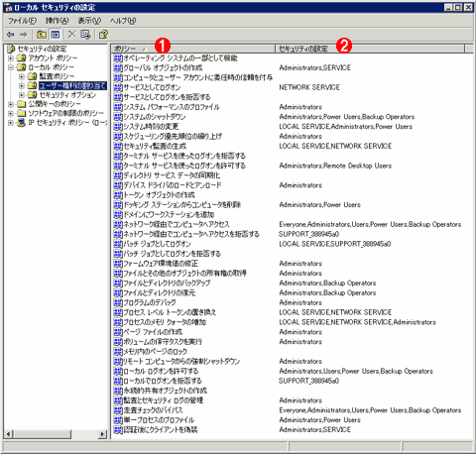Select セキュリティ オプション in the tree
The image size is (476, 454).
click(67, 95)
